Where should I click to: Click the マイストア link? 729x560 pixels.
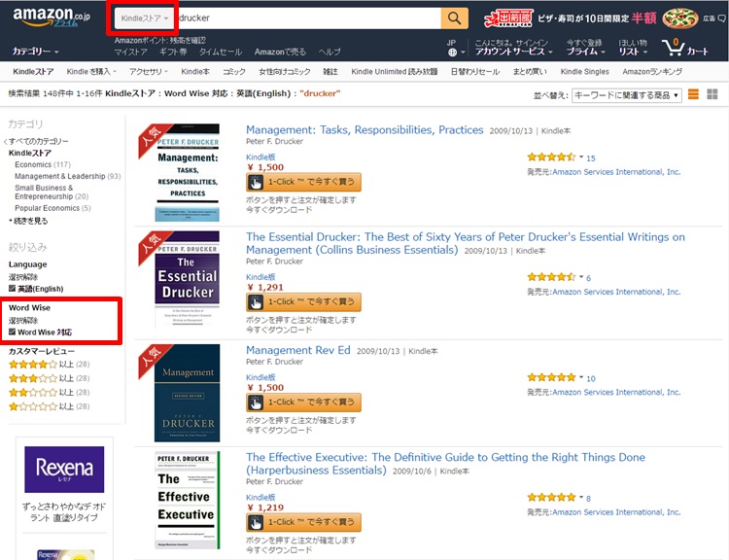coord(130,52)
